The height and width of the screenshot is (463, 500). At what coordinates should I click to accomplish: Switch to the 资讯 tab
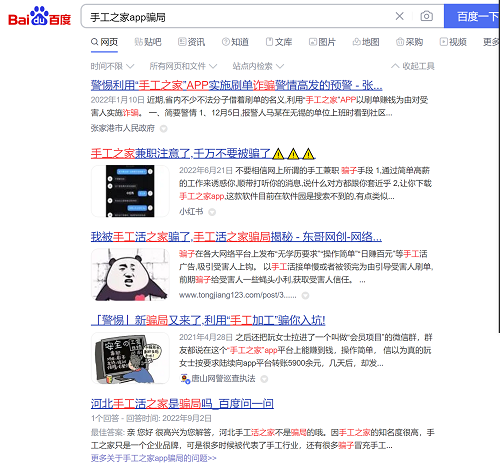[191, 42]
